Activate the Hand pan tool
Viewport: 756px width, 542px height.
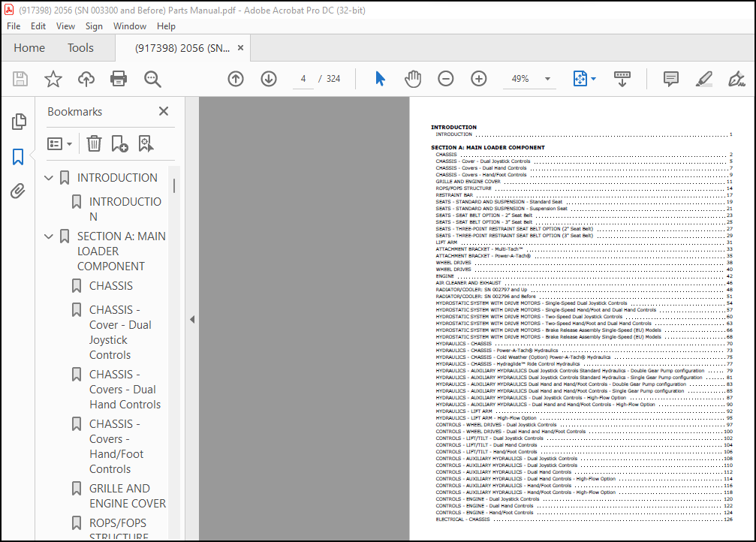pos(413,79)
